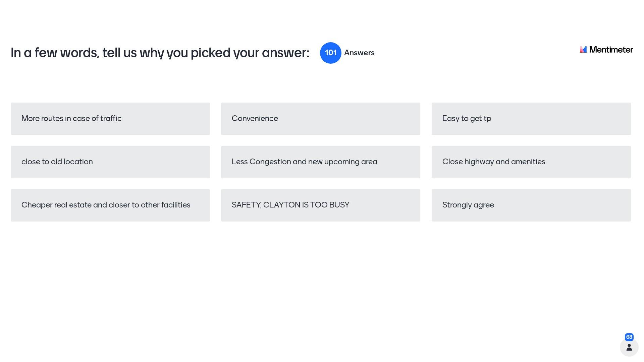Image resolution: width=644 pixels, height=362 pixels.
Task: Select the 'Convenience' response card
Action: point(320,119)
